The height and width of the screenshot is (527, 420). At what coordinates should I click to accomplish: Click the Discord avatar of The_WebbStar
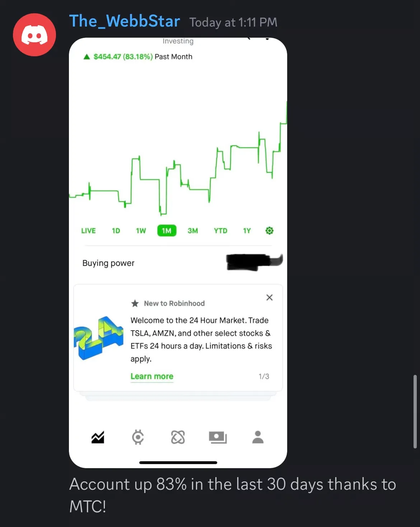[x=34, y=35]
